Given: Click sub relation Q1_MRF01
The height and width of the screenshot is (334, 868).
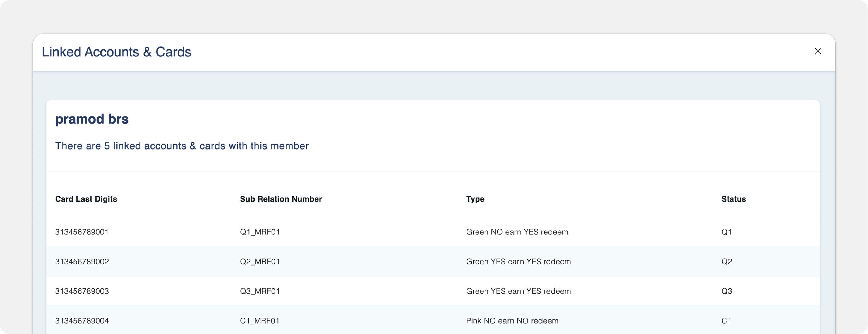Looking at the screenshot, I should pos(260,232).
